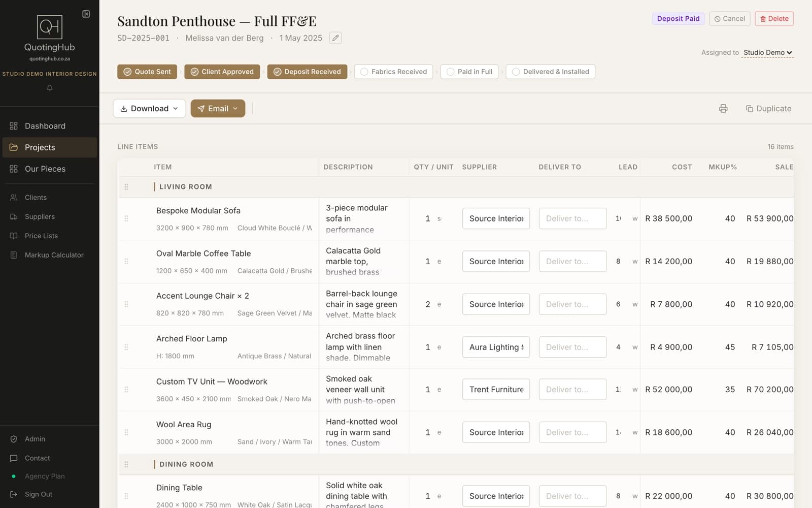Open Dashboard in sidebar
This screenshot has width=812, height=508.
[x=50, y=126]
